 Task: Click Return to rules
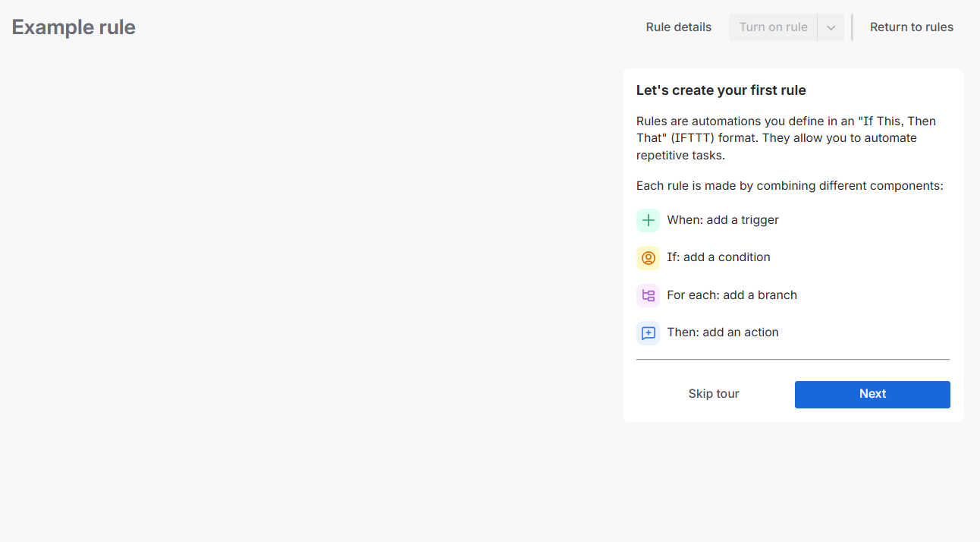coord(911,27)
